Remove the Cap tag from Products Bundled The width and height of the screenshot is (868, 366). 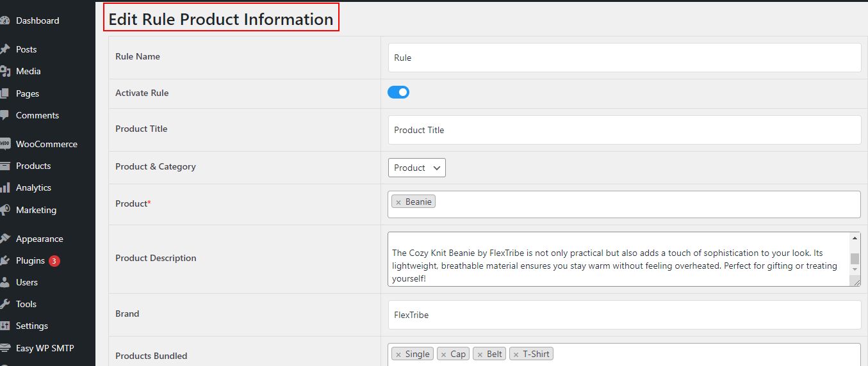pyautogui.click(x=443, y=354)
